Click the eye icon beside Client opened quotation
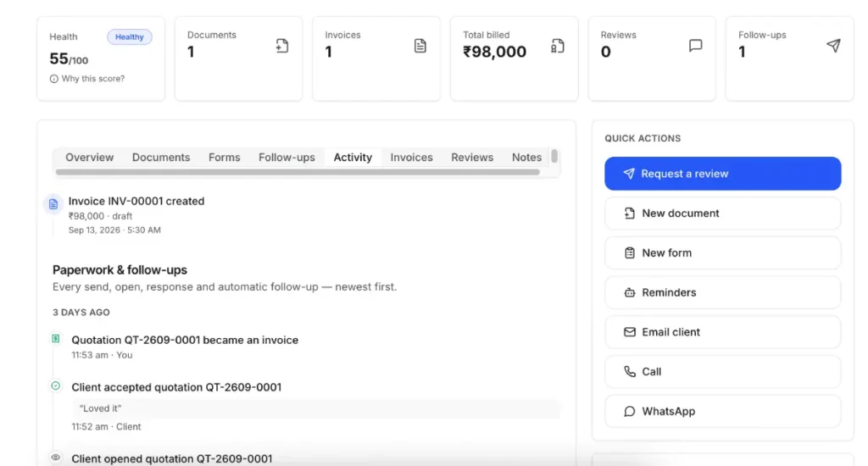Screen dimensions: 868x466 pos(56,458)
